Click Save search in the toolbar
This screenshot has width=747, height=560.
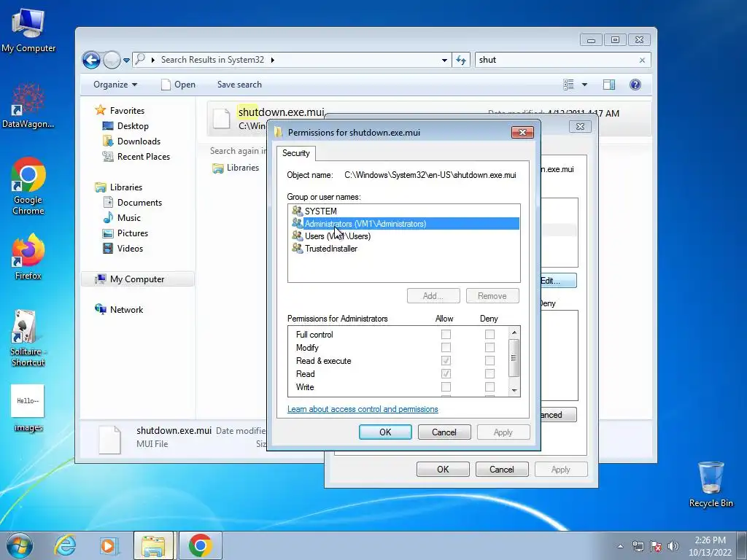pos(239,85)
